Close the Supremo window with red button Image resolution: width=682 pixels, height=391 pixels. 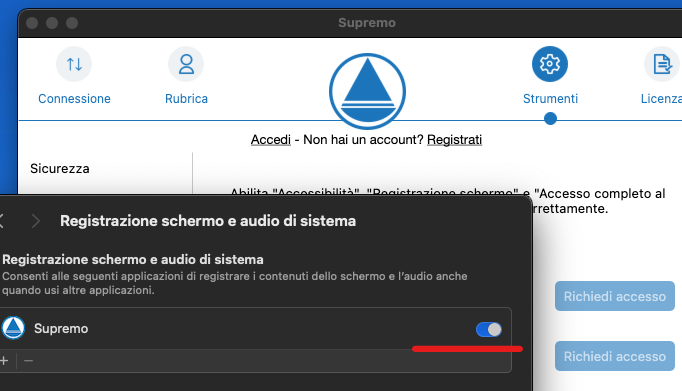click(32, 23)
